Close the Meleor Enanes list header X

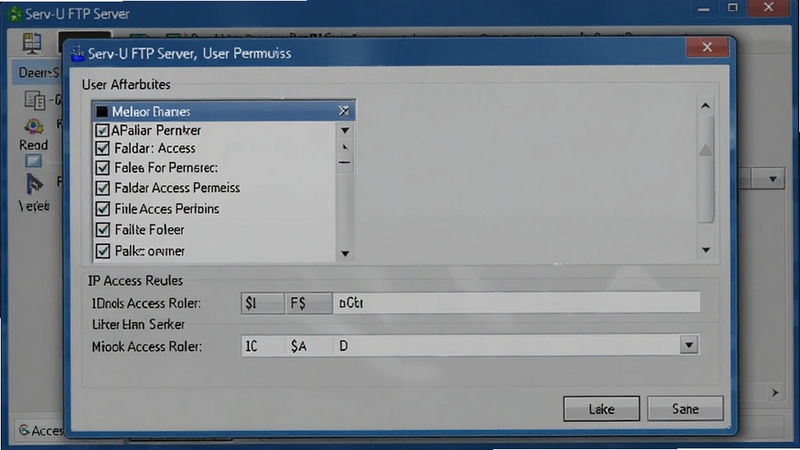pyautogui.click(x=344, y=111)
